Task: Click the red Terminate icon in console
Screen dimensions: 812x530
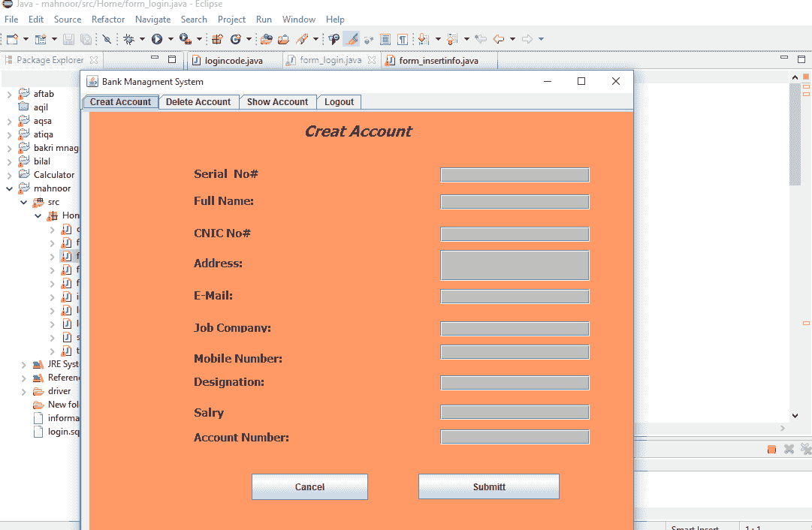Action: (x=771, y=449)
